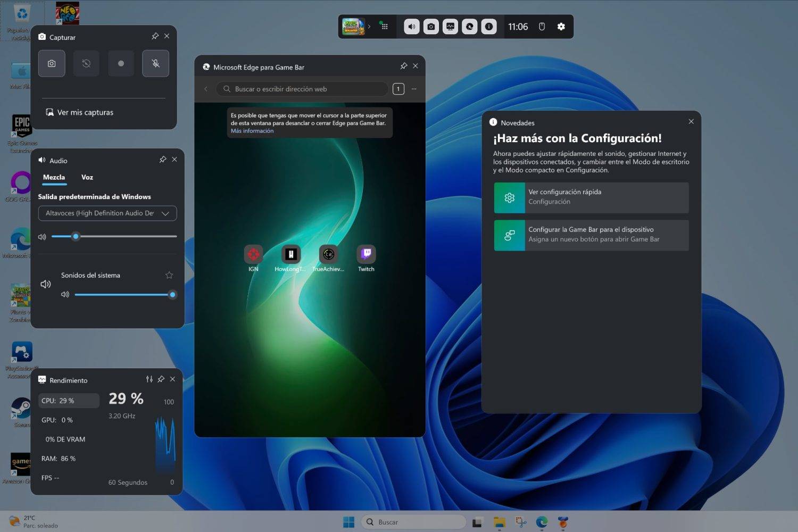Open Rendimiento performance options icon

point(149,379)
